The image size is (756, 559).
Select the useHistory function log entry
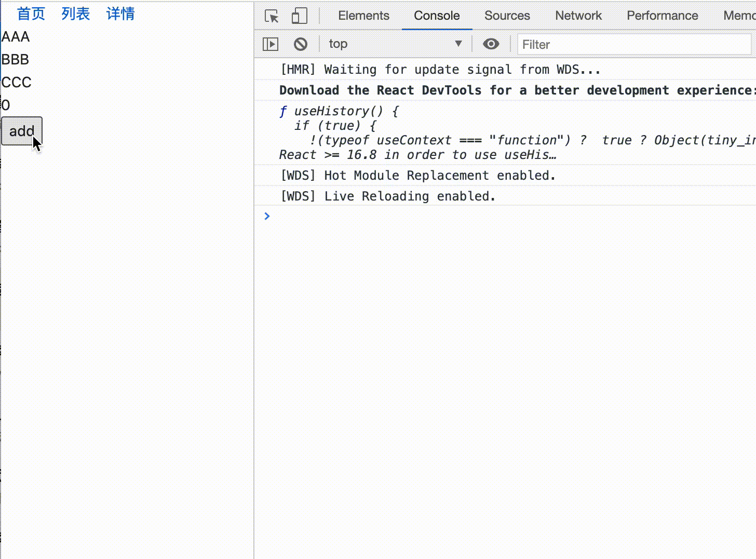pos(505,132)
